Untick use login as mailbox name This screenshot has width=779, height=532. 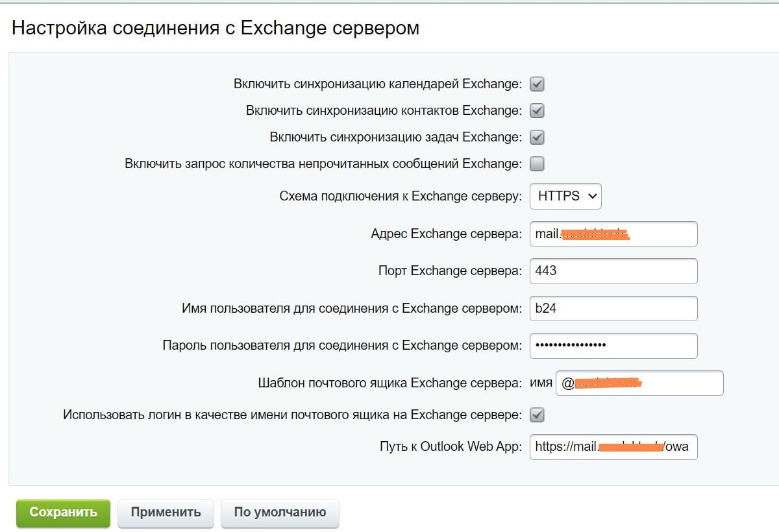click(537, 415)
